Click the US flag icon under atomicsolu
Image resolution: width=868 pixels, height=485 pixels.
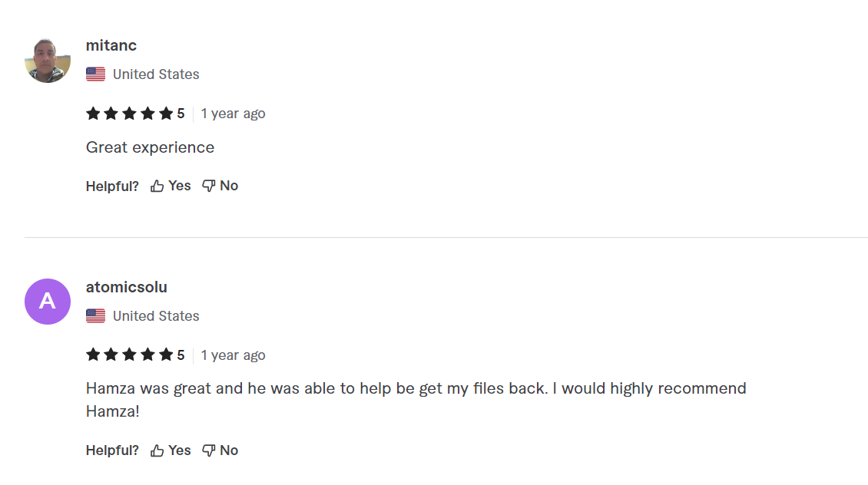(95, 316)
